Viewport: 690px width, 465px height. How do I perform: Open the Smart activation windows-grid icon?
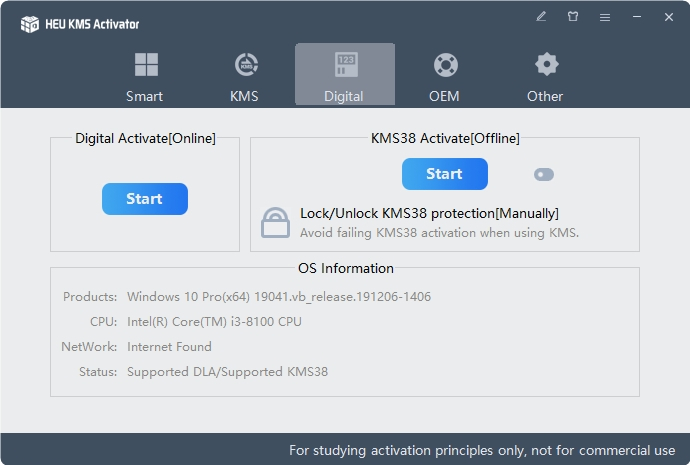[146, 65]
